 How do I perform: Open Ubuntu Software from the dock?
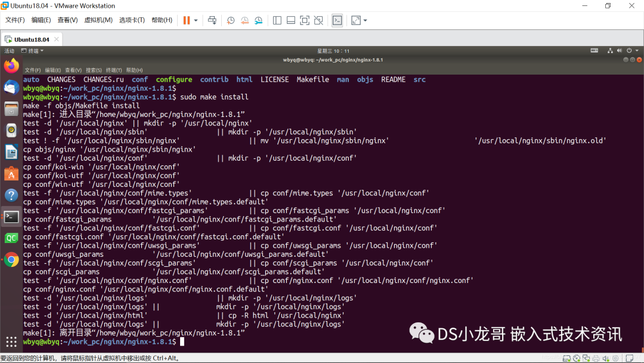tap(11, 173)
